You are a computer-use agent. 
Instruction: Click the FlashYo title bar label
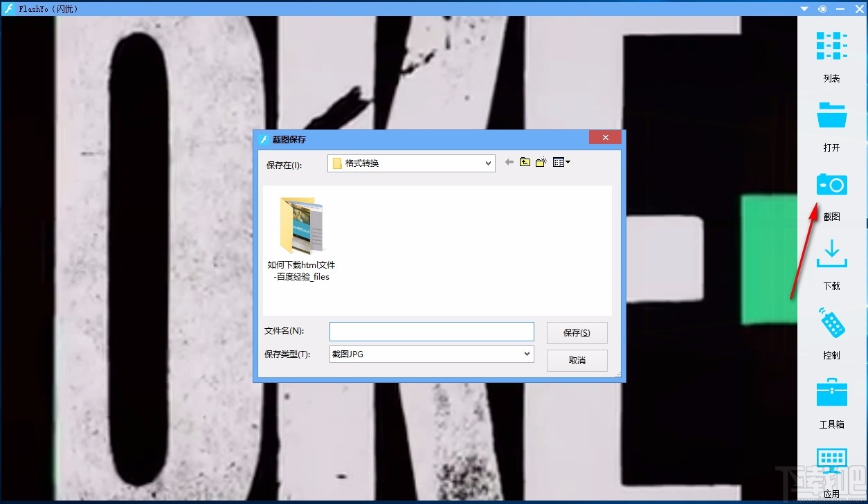pos(47,8)
